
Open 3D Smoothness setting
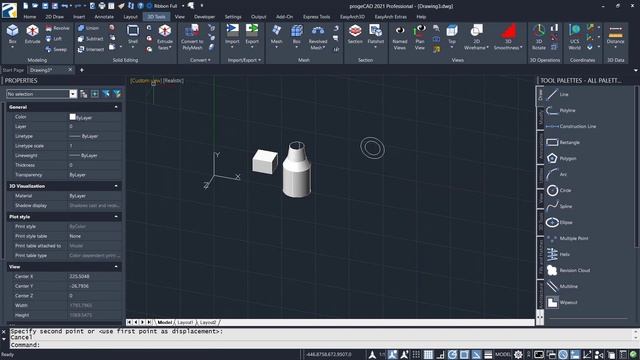pos(508,37)
